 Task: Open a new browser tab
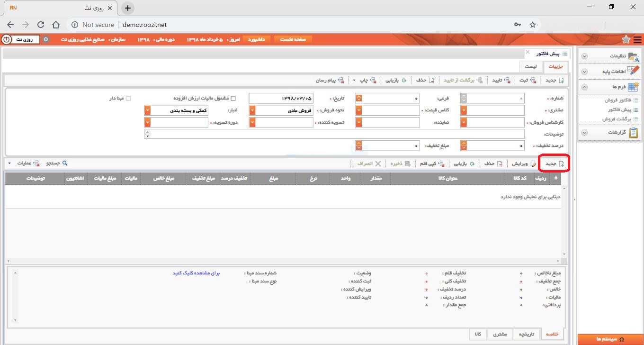127,8
